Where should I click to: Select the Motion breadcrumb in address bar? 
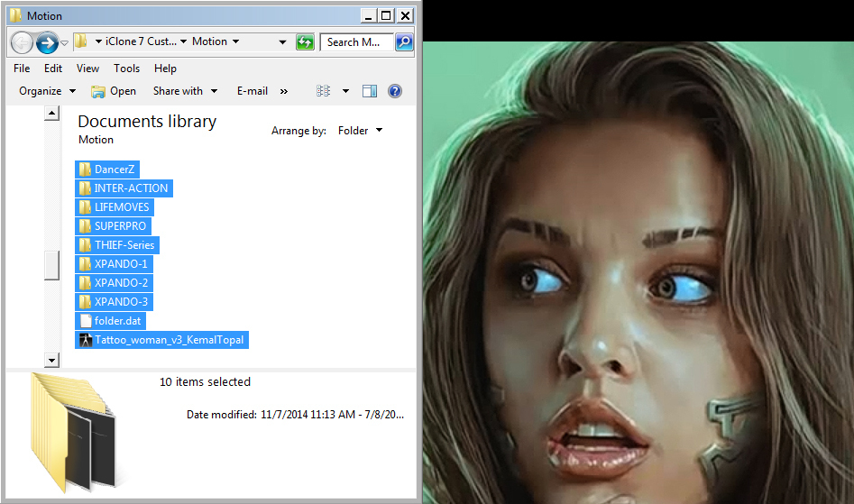[210, 41]
